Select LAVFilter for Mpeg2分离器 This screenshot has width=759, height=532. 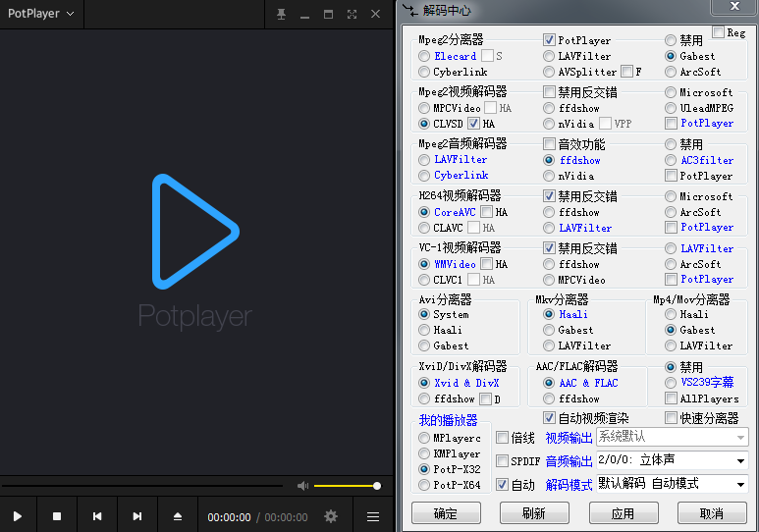(x=549, y=56)
